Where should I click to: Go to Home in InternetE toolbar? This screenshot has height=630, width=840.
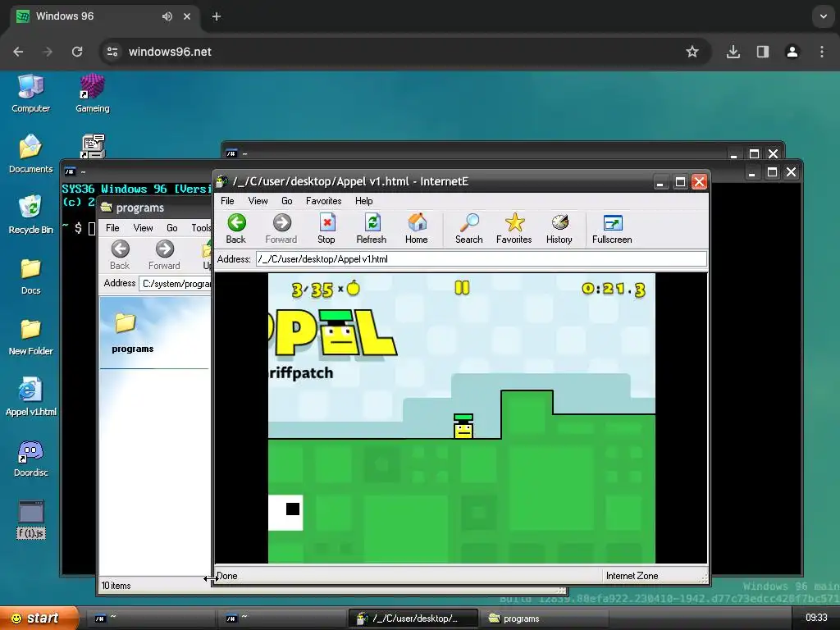point(416,228)
